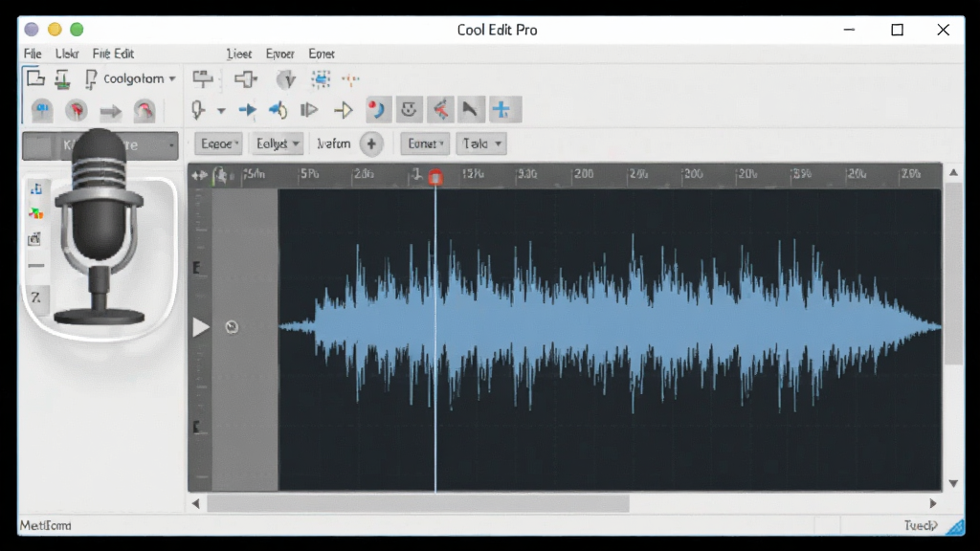Click the horizontal scrollbar left arrow
The height and width of the screenshot is (551, 980).
click(195, 503)
